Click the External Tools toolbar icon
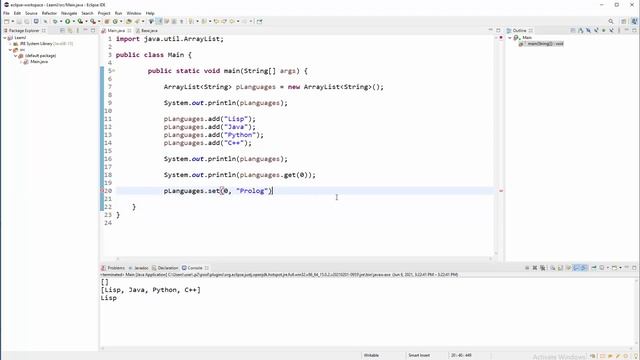The image size is (640, 360). 93,21
